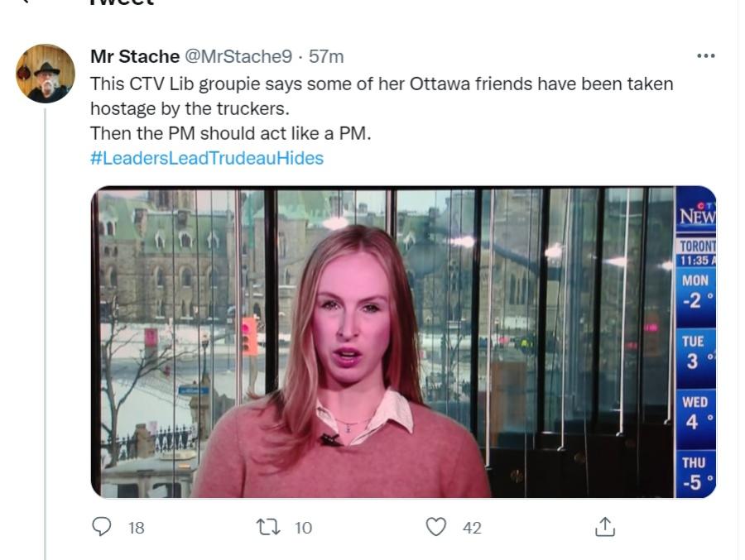The height and width of the screenshot is (560, 745).
Task: View the 18 replies count
Action: (x=137, y=528)
